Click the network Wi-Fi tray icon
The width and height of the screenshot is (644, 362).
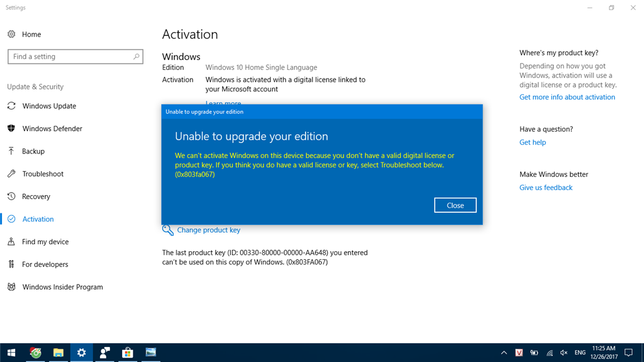[x=550, y=353]
